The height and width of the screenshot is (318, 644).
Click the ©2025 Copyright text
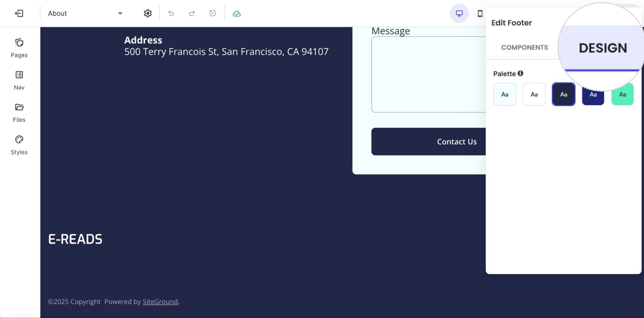pyautogui.click(x=74, y=302)
